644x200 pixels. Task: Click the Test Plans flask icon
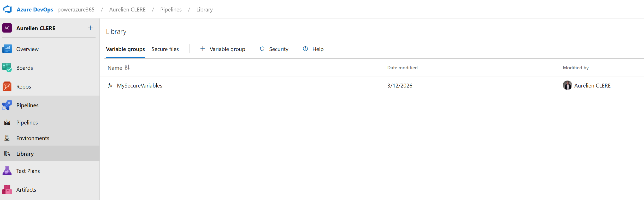click(x=7, y=171)
